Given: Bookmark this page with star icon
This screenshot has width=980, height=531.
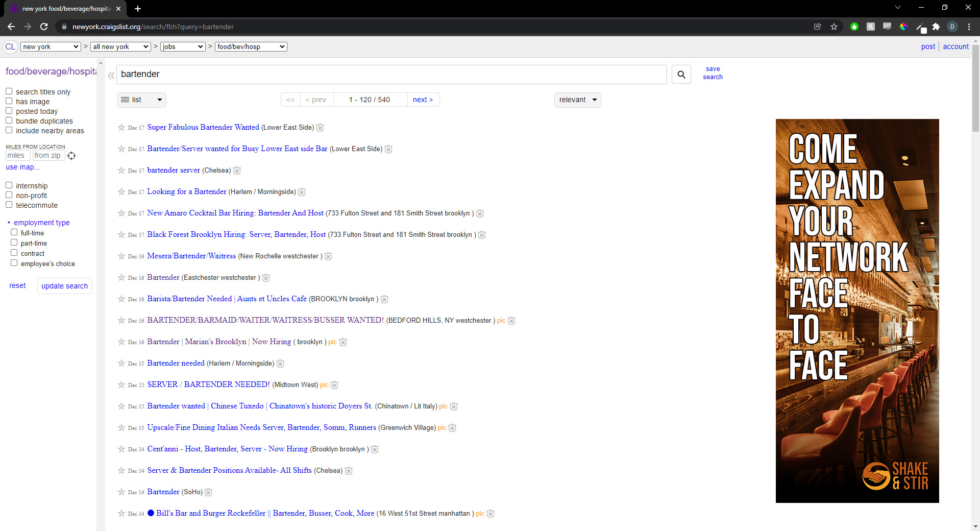Looking at the screenshot, I should pyautogui.click(x=834, y=27).
